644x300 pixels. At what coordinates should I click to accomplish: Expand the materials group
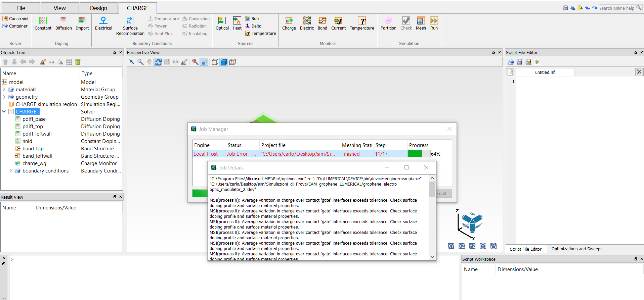tap(4, 90)
